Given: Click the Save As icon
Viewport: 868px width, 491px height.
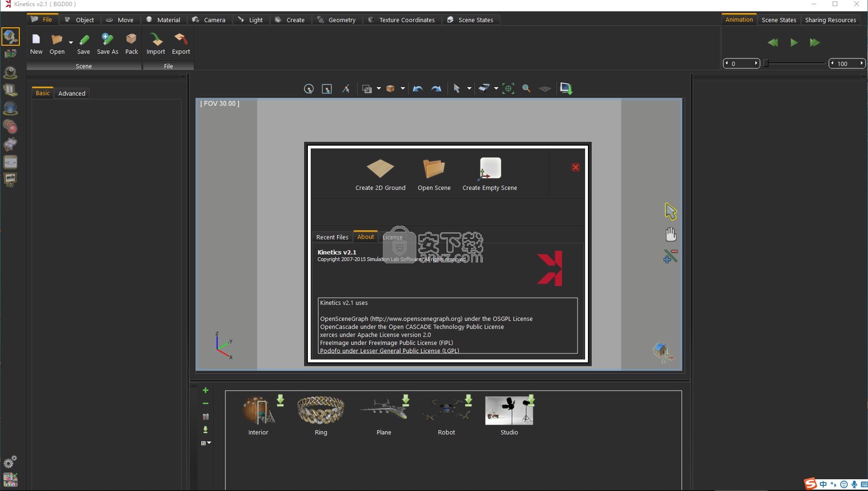Looking at the screenshot, I should point(107,39).
